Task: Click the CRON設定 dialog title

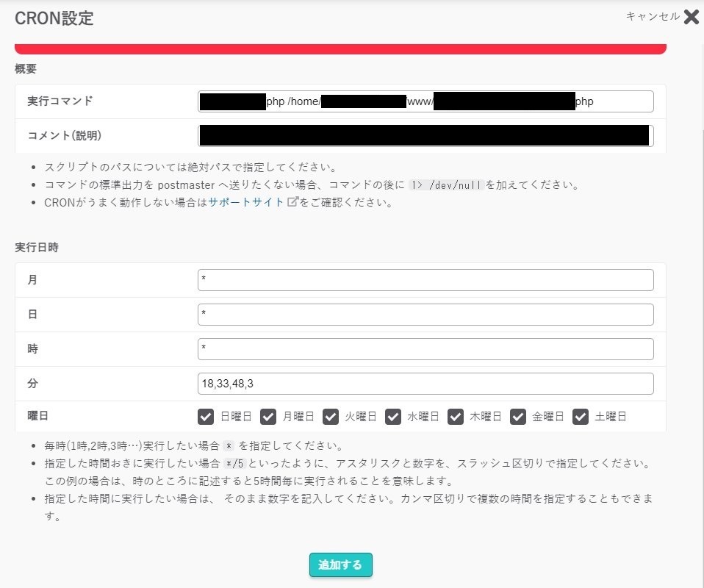Action: pyautogui.click(x=54, y=18)
